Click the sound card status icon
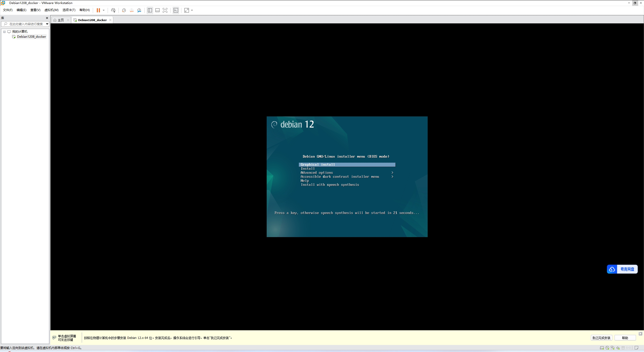Screen dimensions: 644x352 tap(618, 348)
